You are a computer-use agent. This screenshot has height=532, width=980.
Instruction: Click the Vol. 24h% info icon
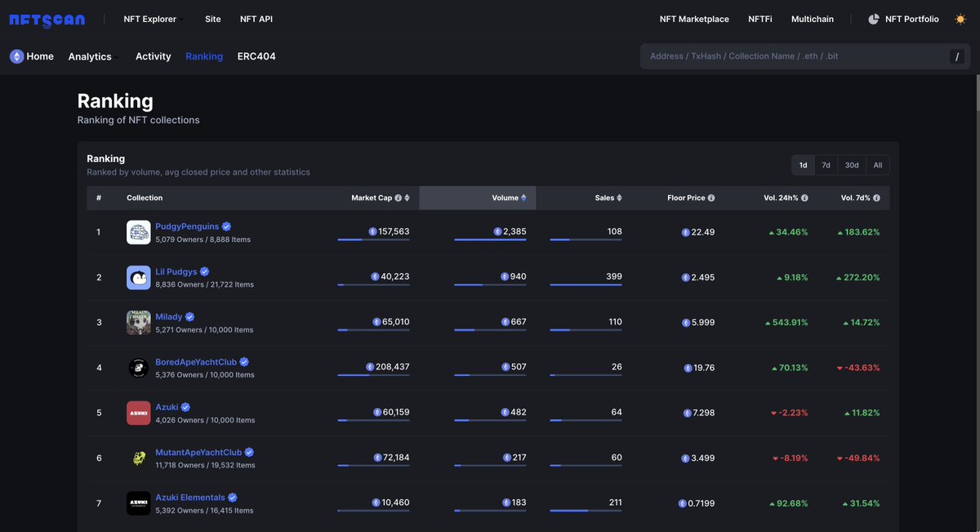click(x=804, y=198)
